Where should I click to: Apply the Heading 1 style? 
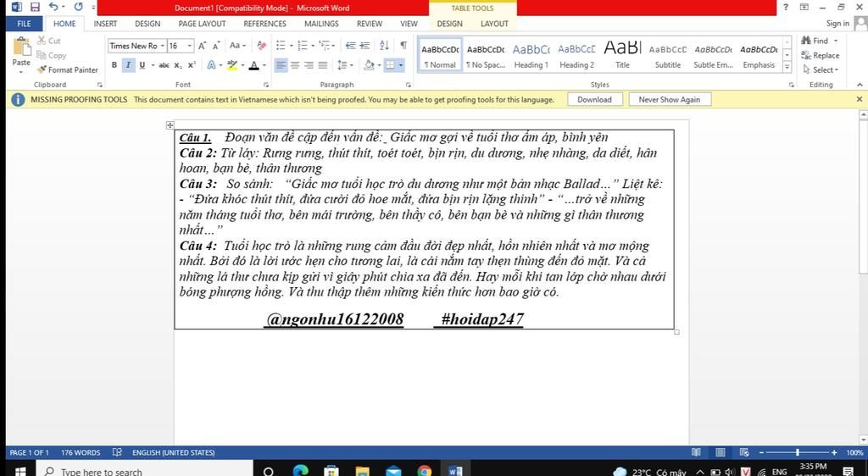click(x=531, y=55)
